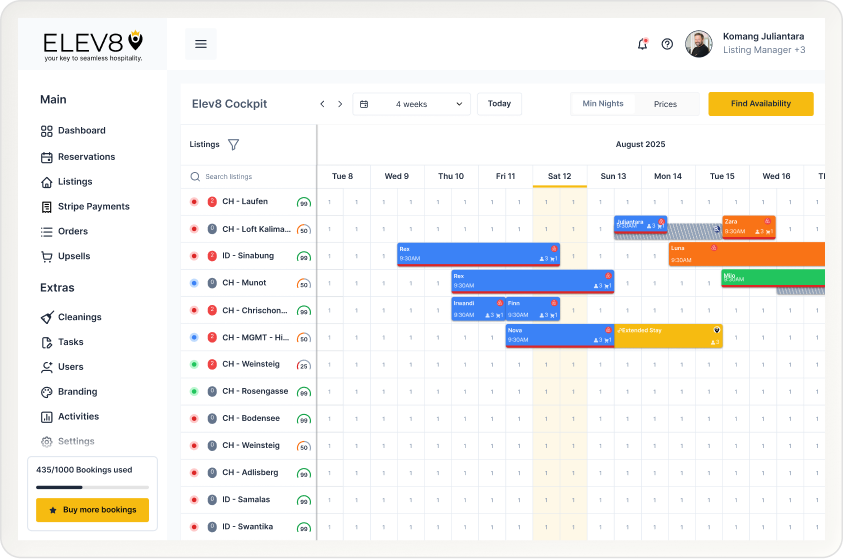
Task: Click the red status dot for CH - Laufen
Action: pyautogui.click(x=194, y=202)
